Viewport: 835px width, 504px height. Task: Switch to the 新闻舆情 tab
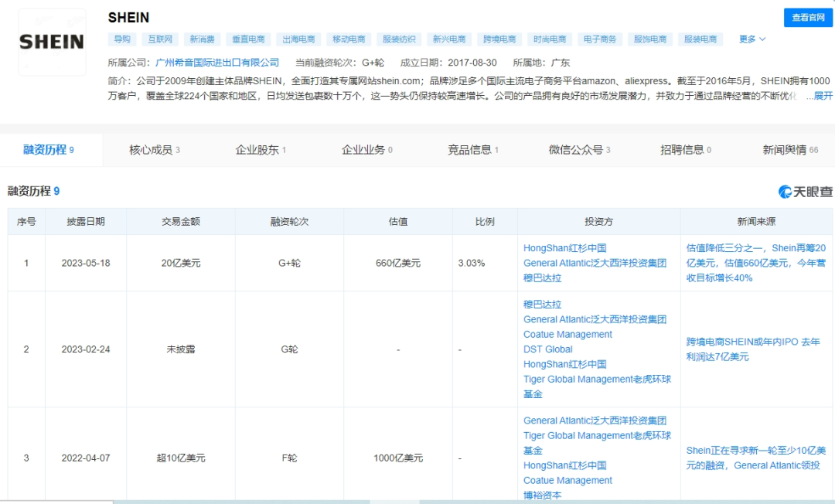[790, 150]
